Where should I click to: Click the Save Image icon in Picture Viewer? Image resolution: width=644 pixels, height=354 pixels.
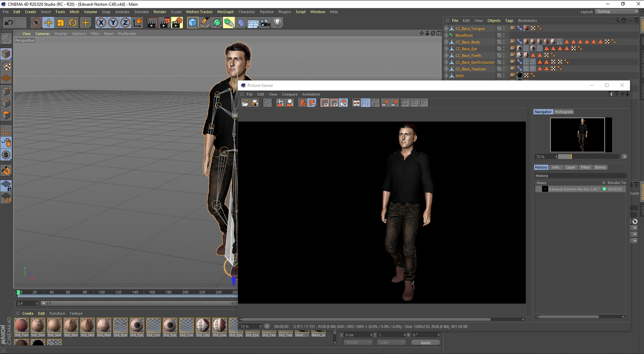coord(255,103)
